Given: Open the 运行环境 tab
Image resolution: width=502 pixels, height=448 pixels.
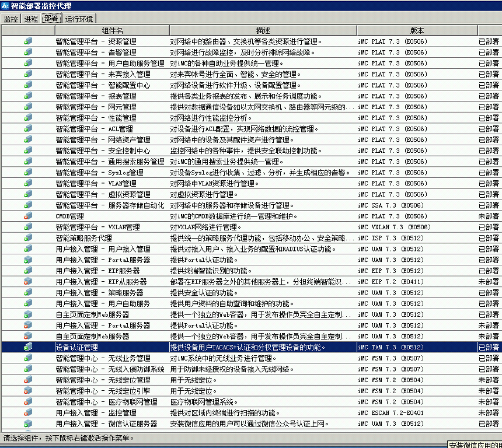Looking at the screenshot, I should [79, 19].
